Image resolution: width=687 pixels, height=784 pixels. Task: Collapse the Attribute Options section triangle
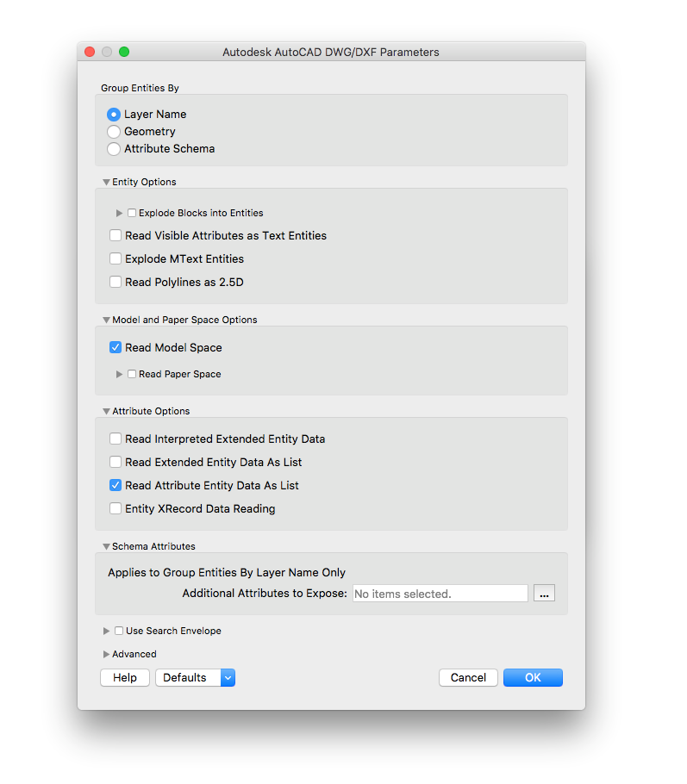tap(106, 412)
